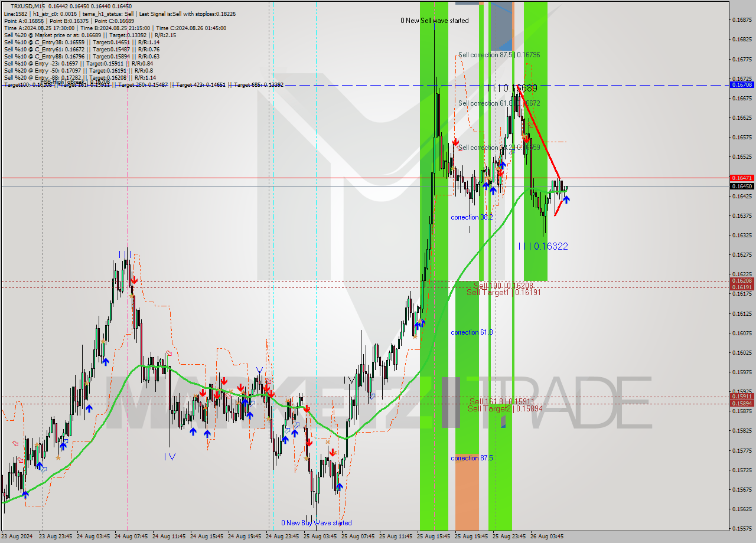Click the 'Sell correction 87.5 | 0.16796' label
The image size is (756, 543).
point(499,55)
